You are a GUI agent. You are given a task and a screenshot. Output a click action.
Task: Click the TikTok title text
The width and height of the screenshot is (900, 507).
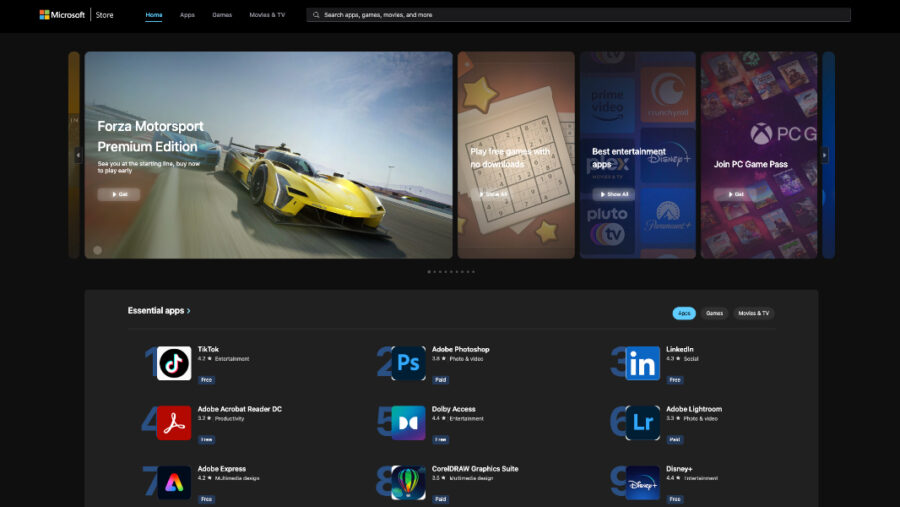tap(208, 349)
